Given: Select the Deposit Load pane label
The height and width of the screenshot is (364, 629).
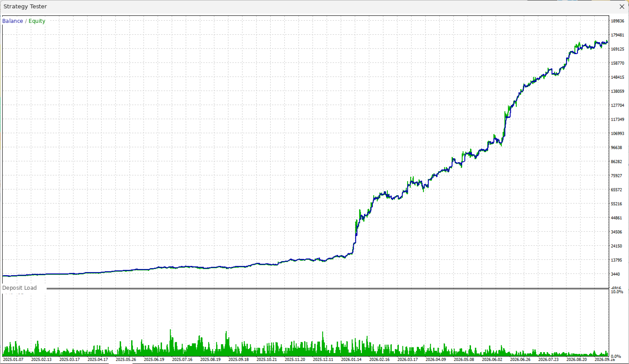Looking at the screenshot, I should click(19, 288).
